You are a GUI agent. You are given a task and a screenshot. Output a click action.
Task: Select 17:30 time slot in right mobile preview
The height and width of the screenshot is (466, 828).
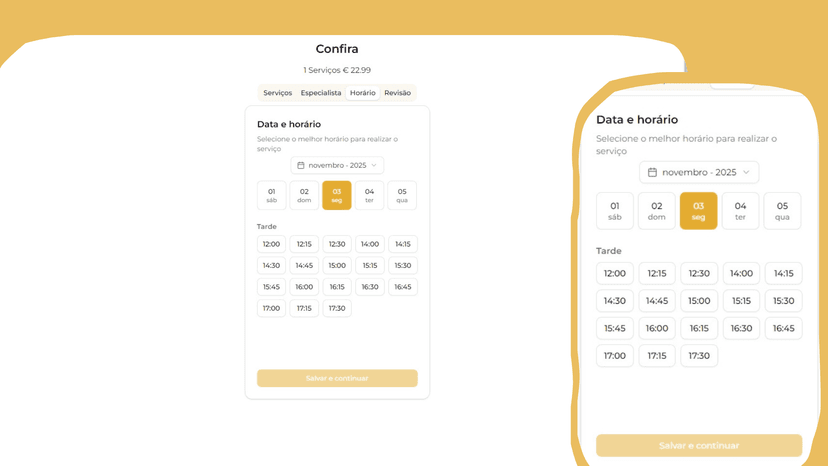click(x=699, y=356)
